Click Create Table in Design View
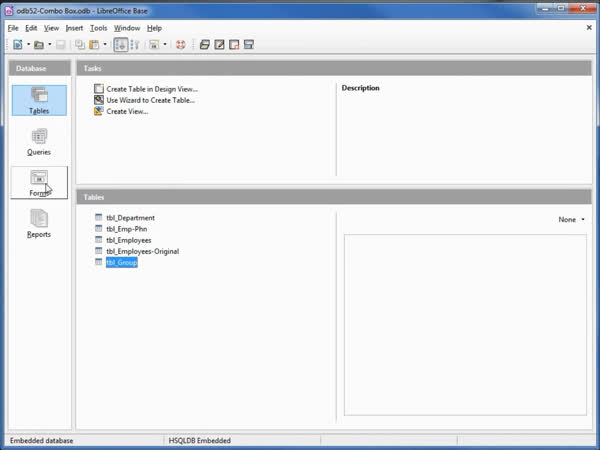 pyautogui.click(x=152, y=89)
